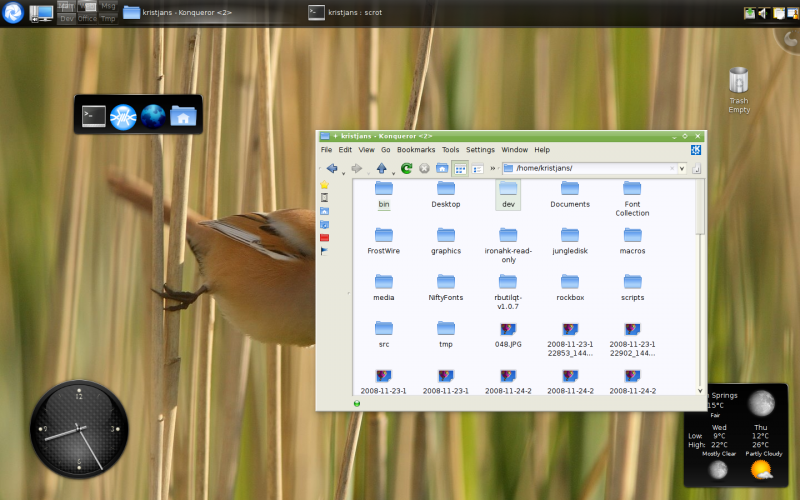The width and height of the screenshot is (800, 500).
Task: Open the forward history dropdown arrow
Action: coord(368,173)
